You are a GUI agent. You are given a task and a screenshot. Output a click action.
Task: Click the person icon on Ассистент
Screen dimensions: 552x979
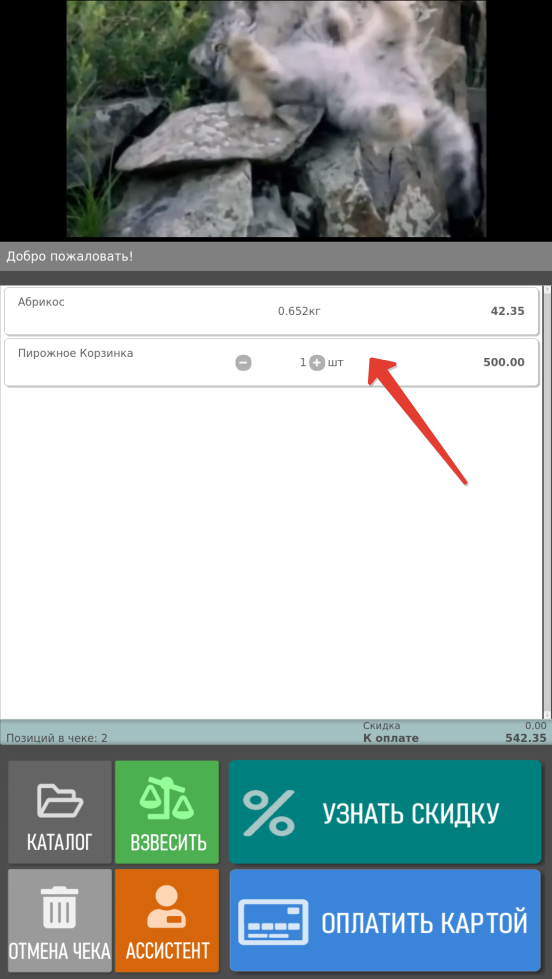pyautogui.click(x=167, y=907)
